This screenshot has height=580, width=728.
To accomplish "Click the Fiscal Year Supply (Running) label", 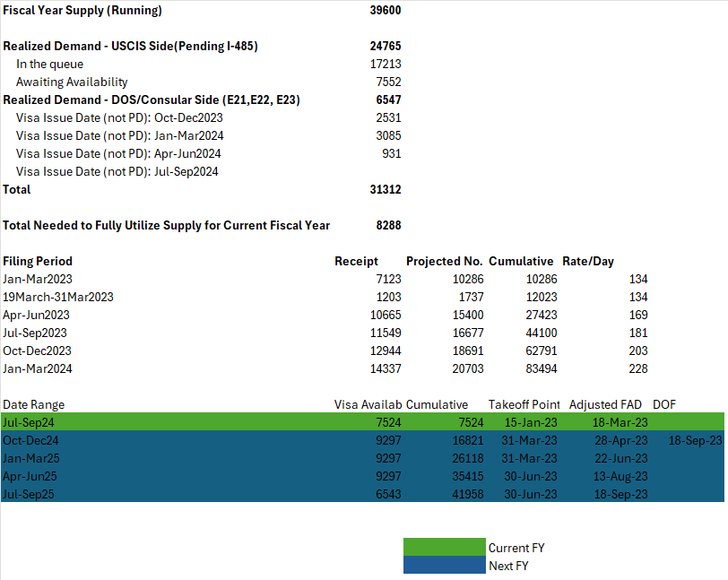I will point(82,10).
